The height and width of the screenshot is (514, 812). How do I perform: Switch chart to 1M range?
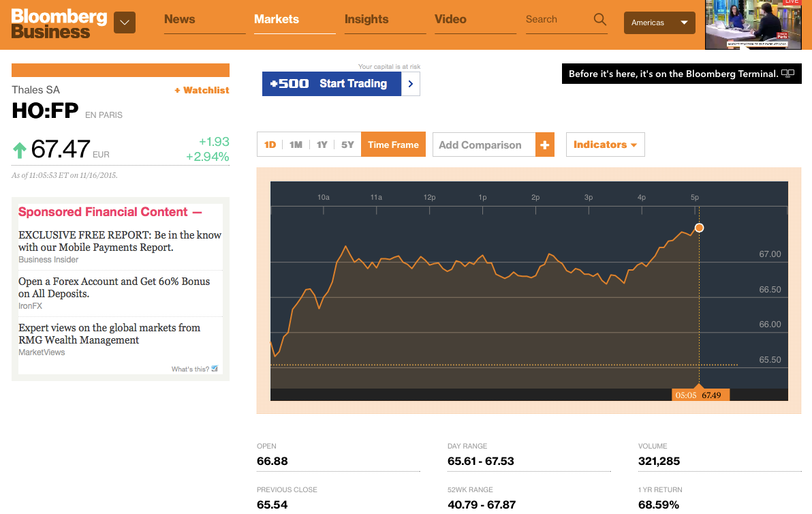coord(296,145)
